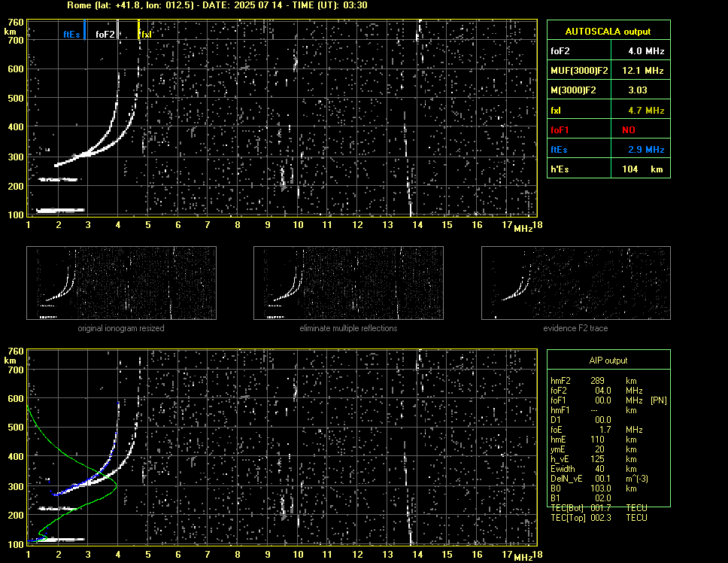Click the 300 km label on lower ionogram
Image resolution: width=728 pixels, height=563 pixels.
tap(16, 486)
